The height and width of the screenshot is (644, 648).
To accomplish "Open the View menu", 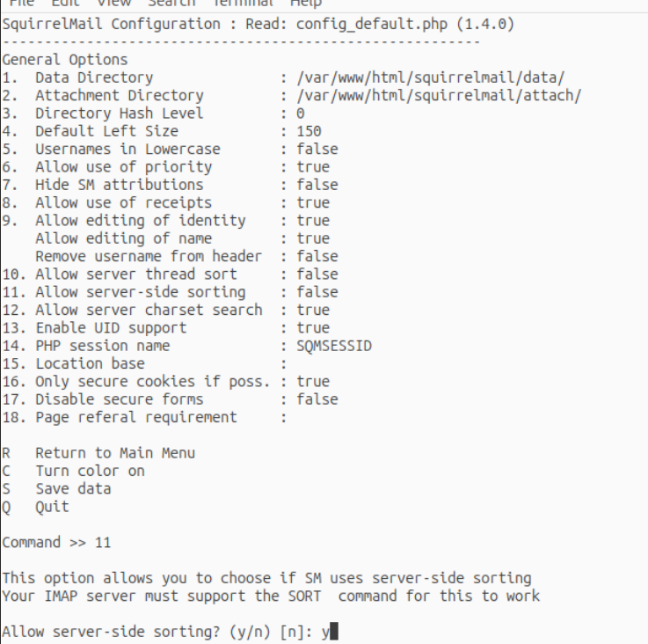I will coord(114,4).
